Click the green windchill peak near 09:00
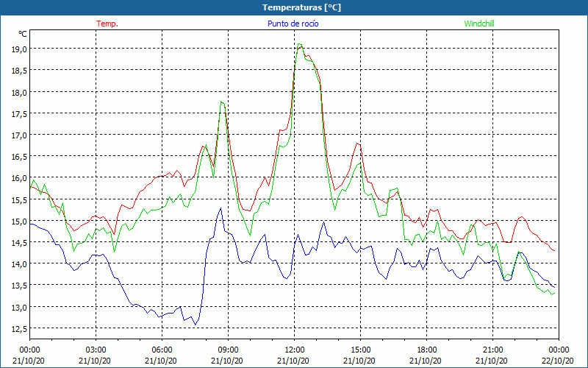 (x=221, y=102)
